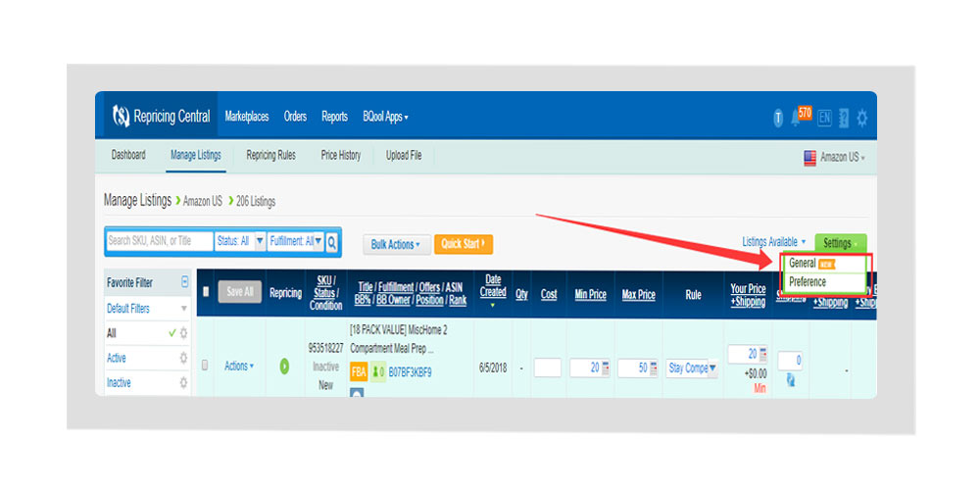The width and height of the screenshot is (980, 490).
Task: Switch to the Repricing Rules tab
Action: pos(270,155)
